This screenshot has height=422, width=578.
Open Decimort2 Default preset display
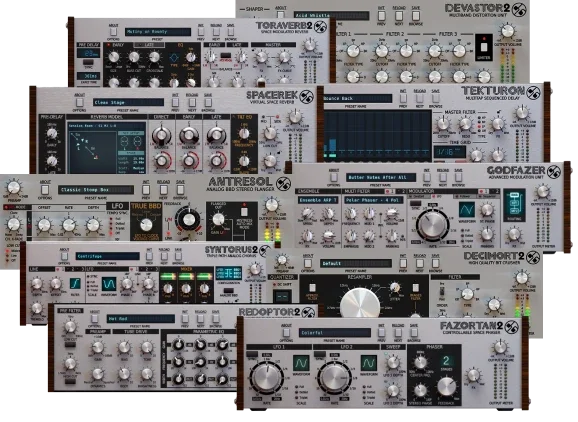356,264
